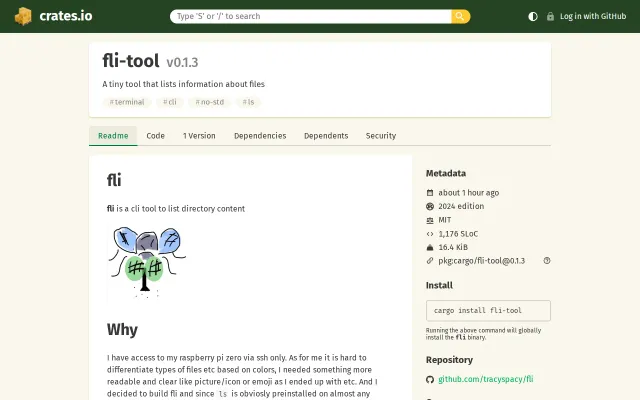Focus the crate search input field
Image resolution: width=640 pixels, height=400 pixels.
click(x=311, y=16)
